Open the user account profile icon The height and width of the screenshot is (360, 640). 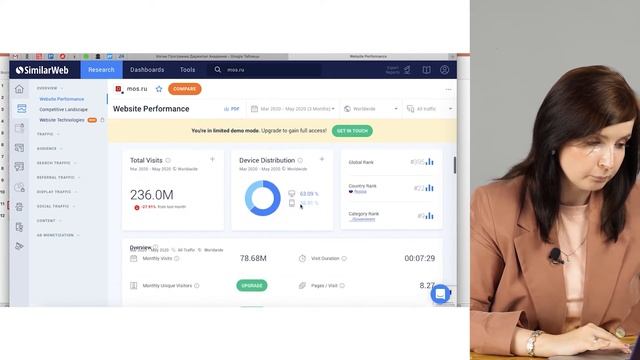coord(444,70)
